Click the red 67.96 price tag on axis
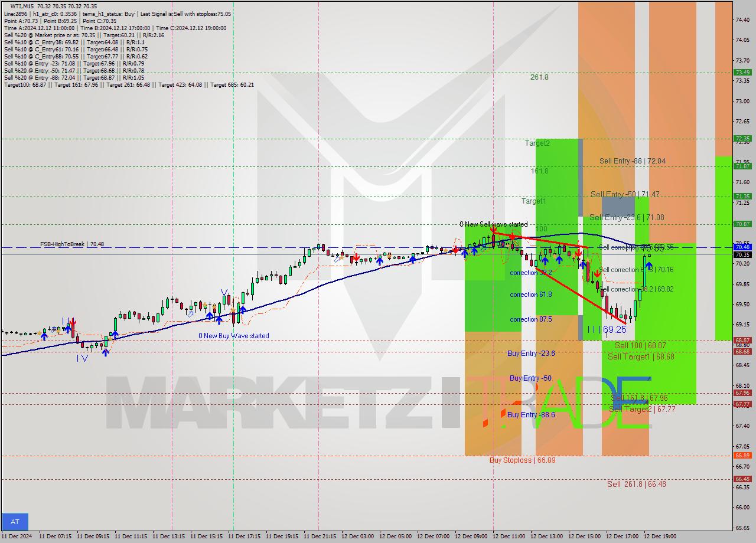The image size is (756, 543). pos(742,393)
